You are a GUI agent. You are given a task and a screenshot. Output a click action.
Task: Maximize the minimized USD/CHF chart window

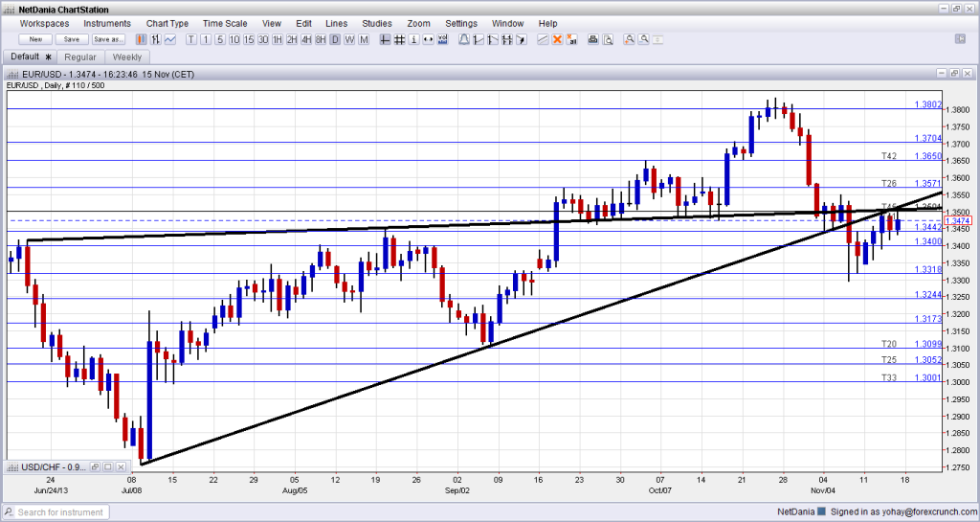click(x=107, y=467)
